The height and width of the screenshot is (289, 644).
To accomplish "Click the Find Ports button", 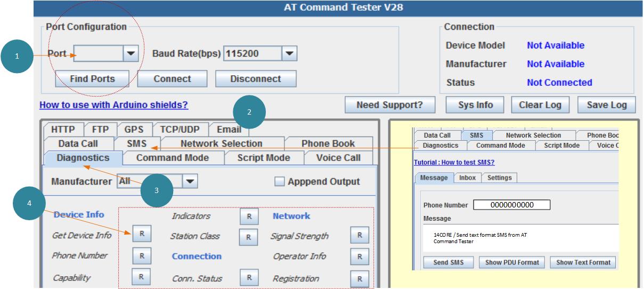I will 92,78.
